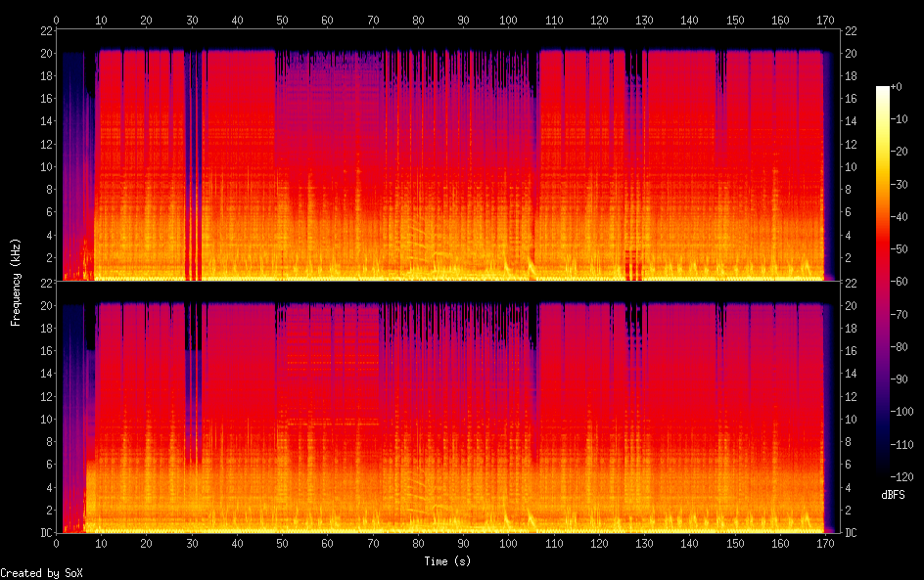Screen dimensions: 924x580
Task: Click "DC" label on left frequency axis
Action: point(47,533)
